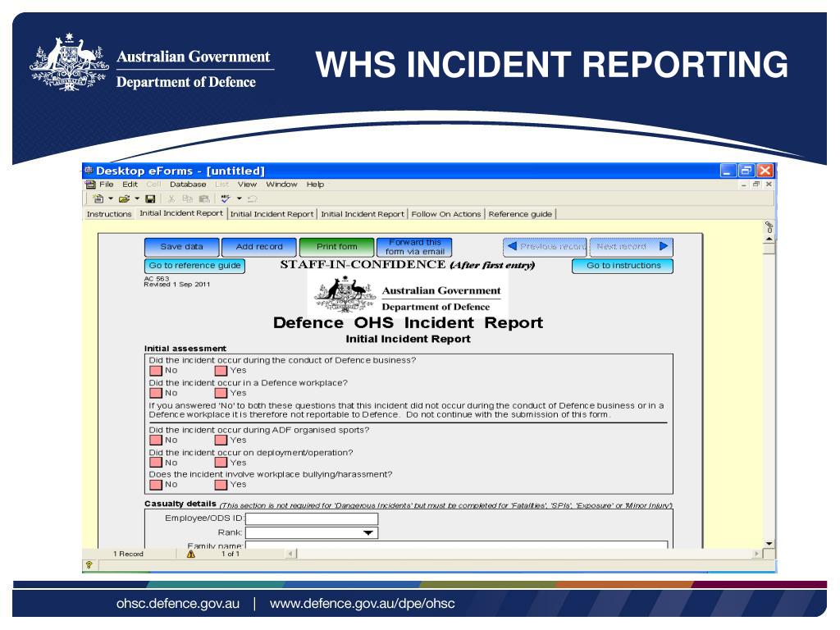840x630 pixels.
Task: Close the inner untitled document
Action: (x=769, y=185)
